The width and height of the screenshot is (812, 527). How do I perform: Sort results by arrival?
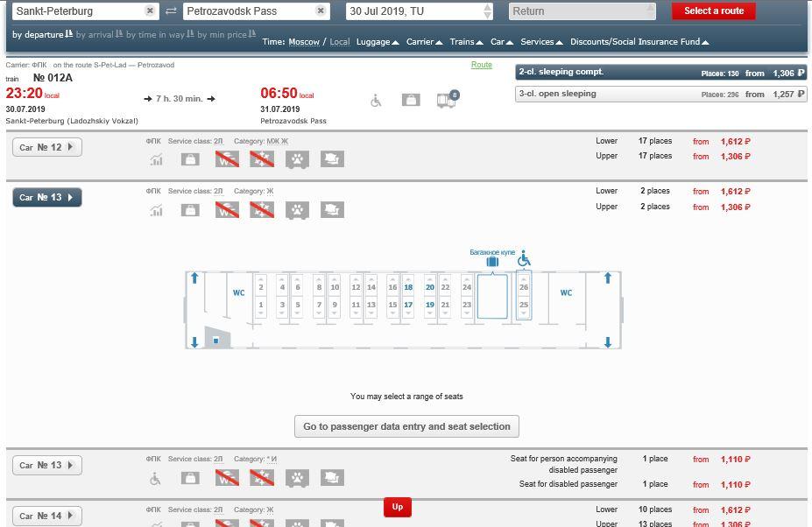point(100,35)
